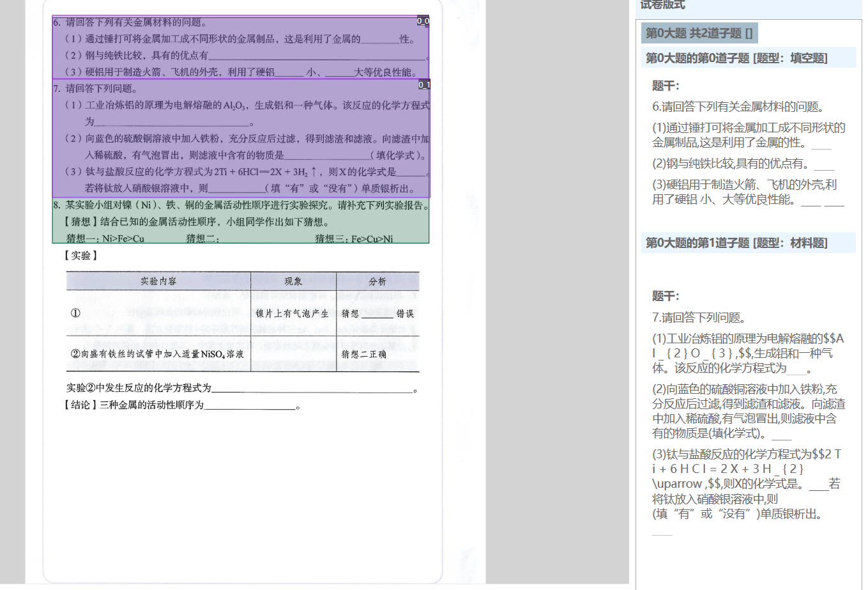Click line "【猜想】结合已知的金属活动性顺序"
This screenshot has height=590, width=868.
point(196,222)
